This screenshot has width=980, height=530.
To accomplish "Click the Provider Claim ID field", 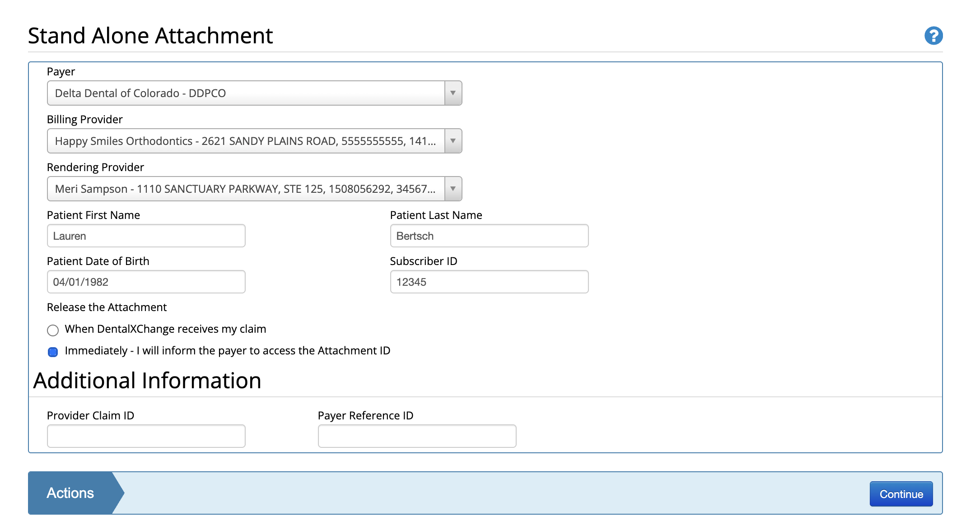I will pyautogui.click(x=146, y=436).
